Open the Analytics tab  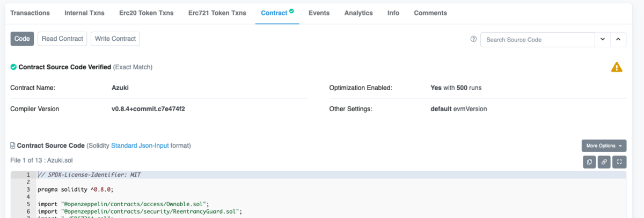coord(358,13)
